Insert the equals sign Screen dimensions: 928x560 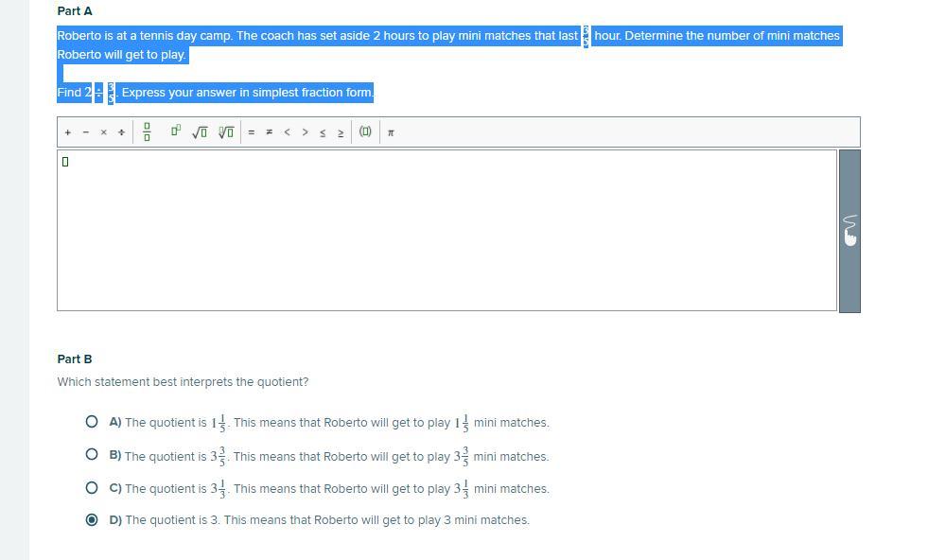tap(251, 132)
